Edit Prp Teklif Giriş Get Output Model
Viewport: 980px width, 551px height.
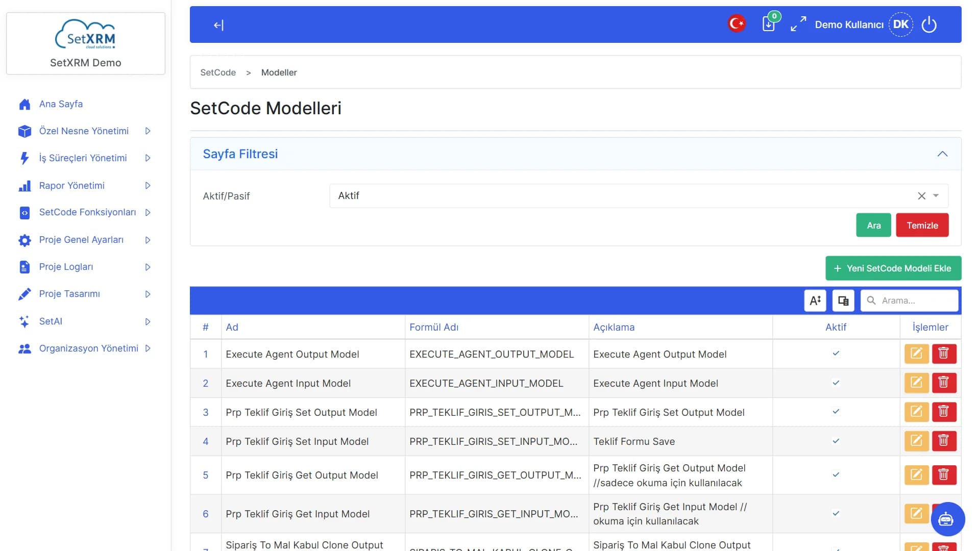click(x=916, y=475)
